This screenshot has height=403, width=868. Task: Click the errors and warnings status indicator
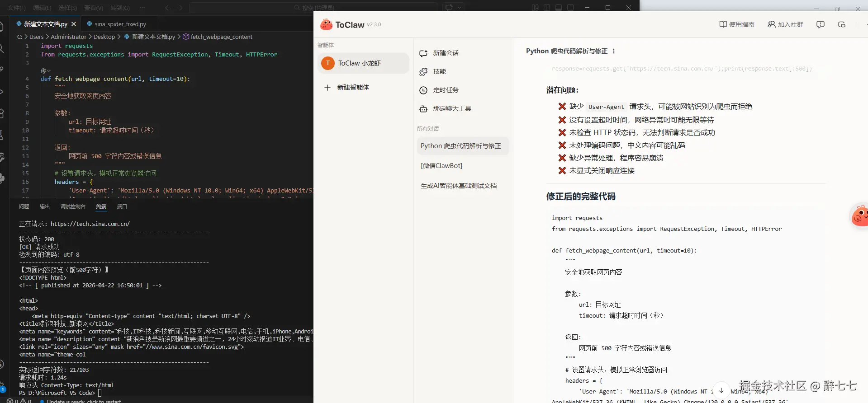tap(19, 401)
